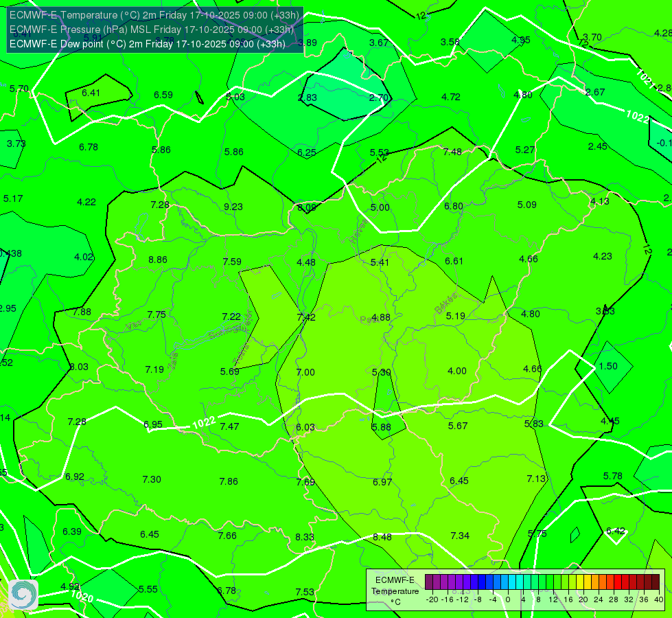The height and width of the screenshot is (618, 672).
Task: Click the 4.23 dew point value
Action: tap(603, 256)
